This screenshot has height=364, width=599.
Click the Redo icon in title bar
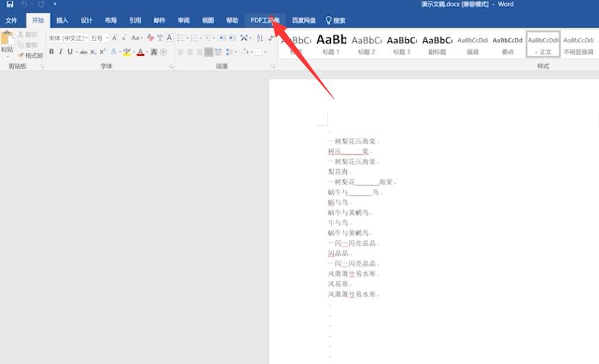(x=41, y=4)
